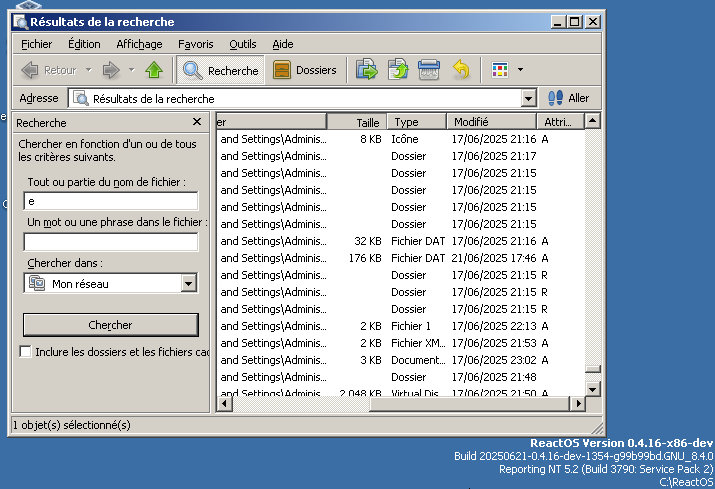Click the file name search input field
Image resolution: width=715 pixels, height=489 pixels.
point(111,202)
